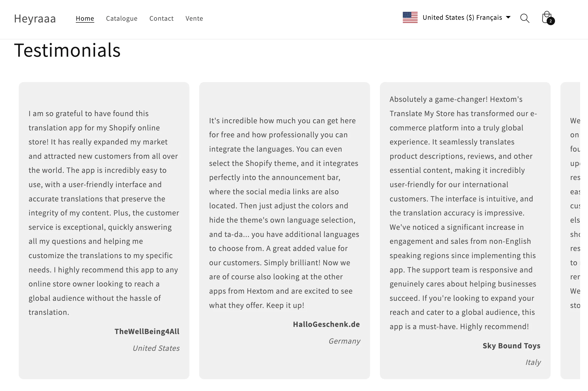Open the search magnifier icon

tap(525, 18)
